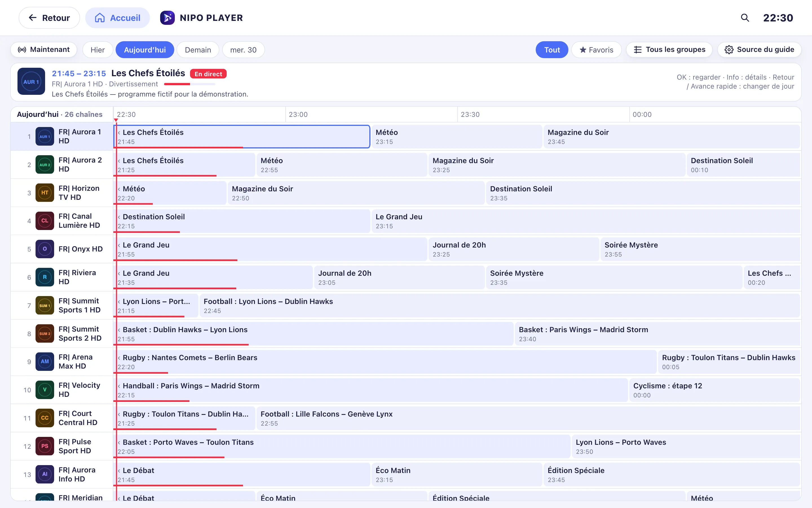Click the live progress bar of Les Chefs Étoilés
812x508 pixels.
pyautogui.click(x=190, y=84)
